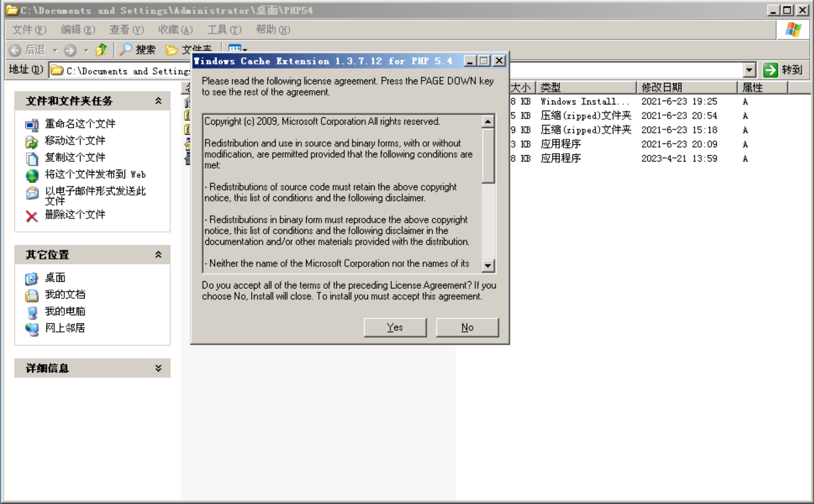Open 网上邻居 in other places
The height and width of the screenshot is (504, 814).
coord(65,328)
